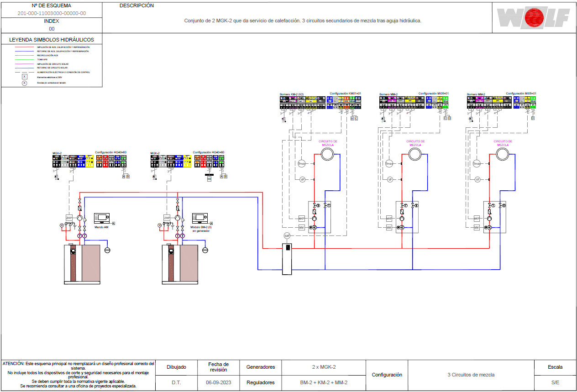Click the MKP pump box in right circuit
Screen dimensions: 577x392
point(477,218)
